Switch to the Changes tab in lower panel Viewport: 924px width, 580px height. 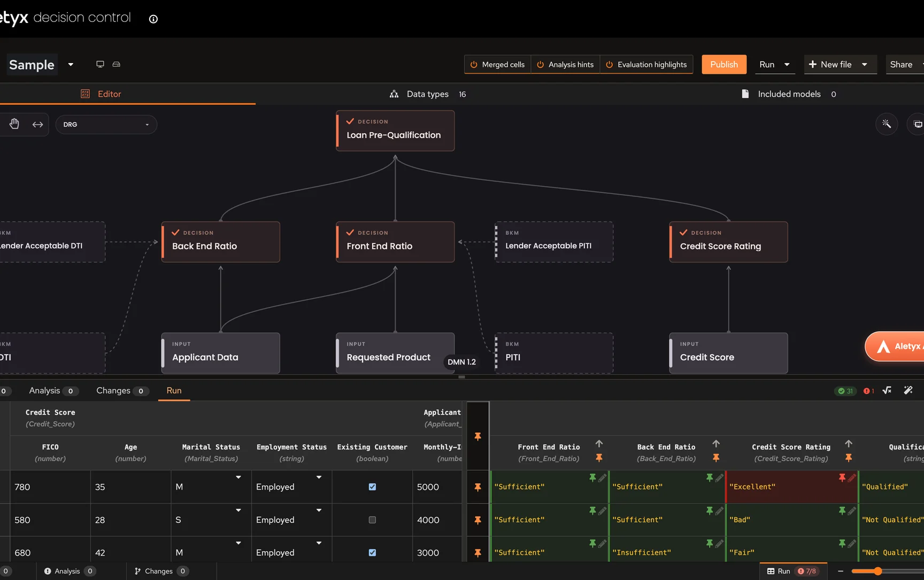[x=122, y=391]
